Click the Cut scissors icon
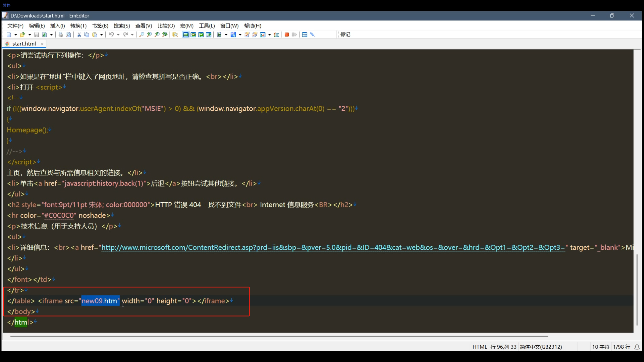The width and height of the screenshot is (644, 362). (79, 35)
